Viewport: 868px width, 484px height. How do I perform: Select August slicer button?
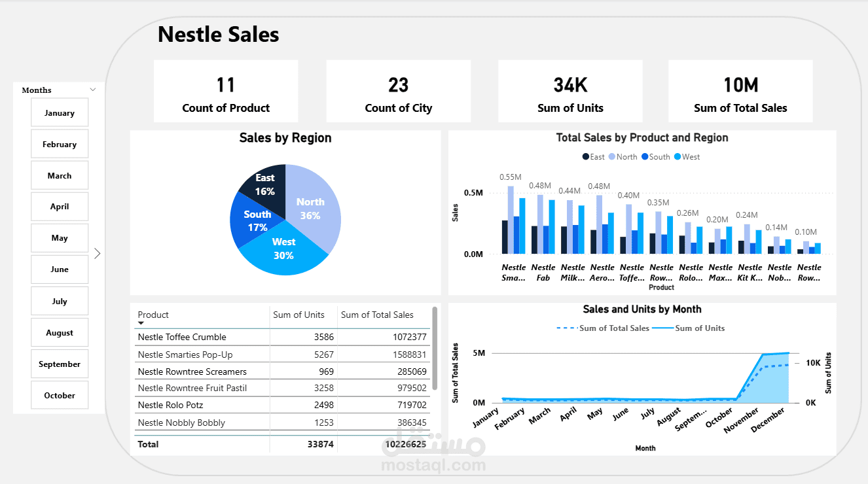tap(60, 332)
